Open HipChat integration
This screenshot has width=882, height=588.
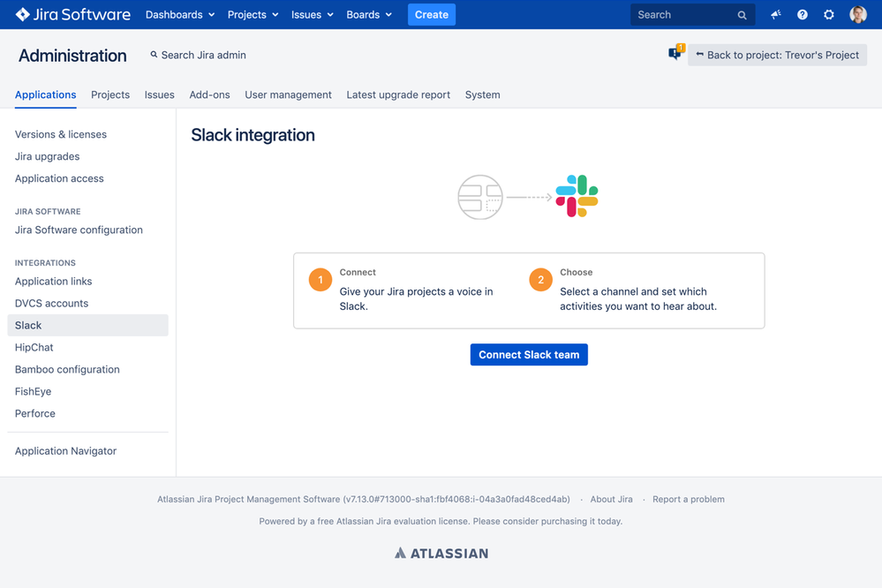[x=34, y=347]
